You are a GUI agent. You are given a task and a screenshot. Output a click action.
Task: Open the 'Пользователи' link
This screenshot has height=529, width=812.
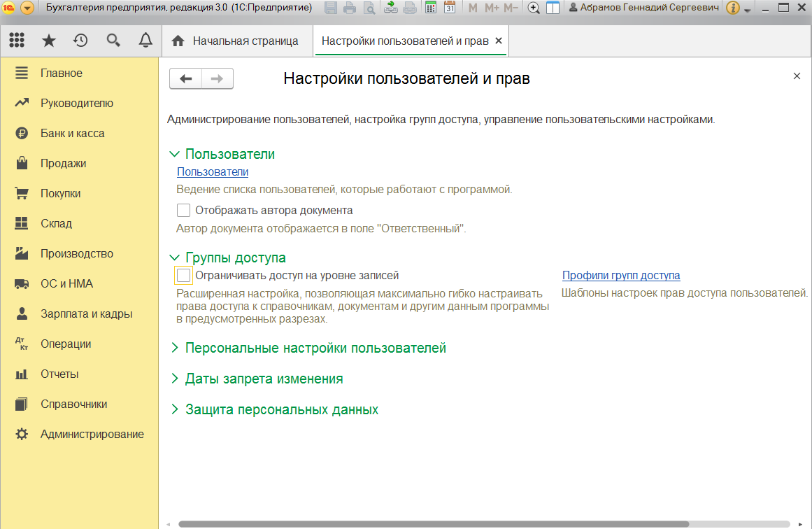(213, 172)
